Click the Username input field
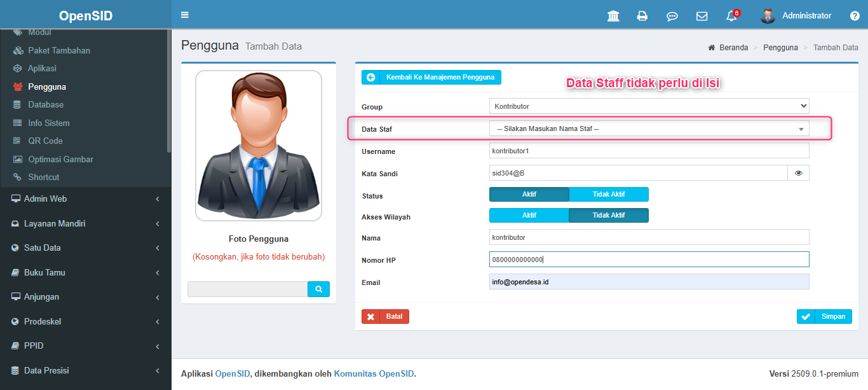 coord(649,151)
